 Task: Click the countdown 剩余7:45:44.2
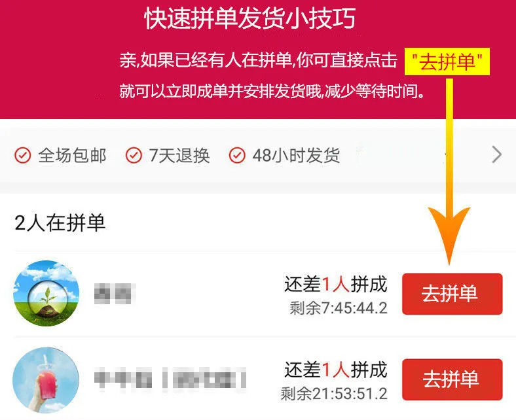339,308
